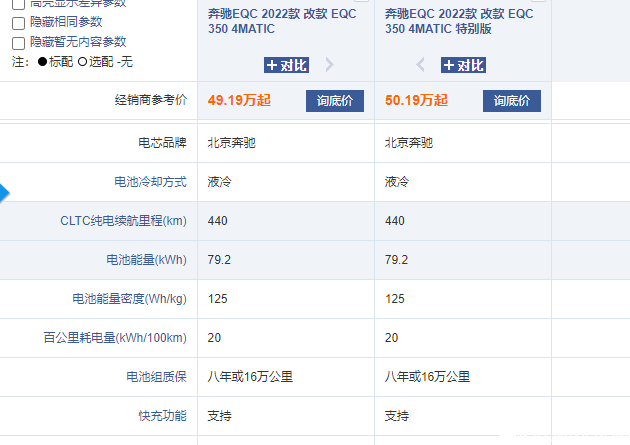Image resolution: width=630 pixels, height=445 pixels.
Task: Click the 电芯品牌 row label
Action: [x=162, y=143]
